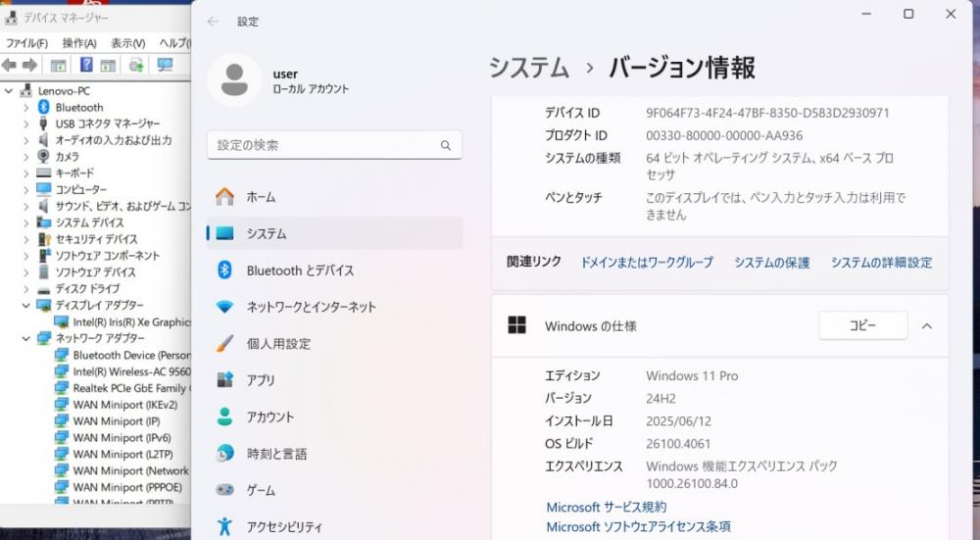This screenshot has height=540, width=980.
Task: Collapse the ディスプレイ アダプター category
Action: (25, 305)
